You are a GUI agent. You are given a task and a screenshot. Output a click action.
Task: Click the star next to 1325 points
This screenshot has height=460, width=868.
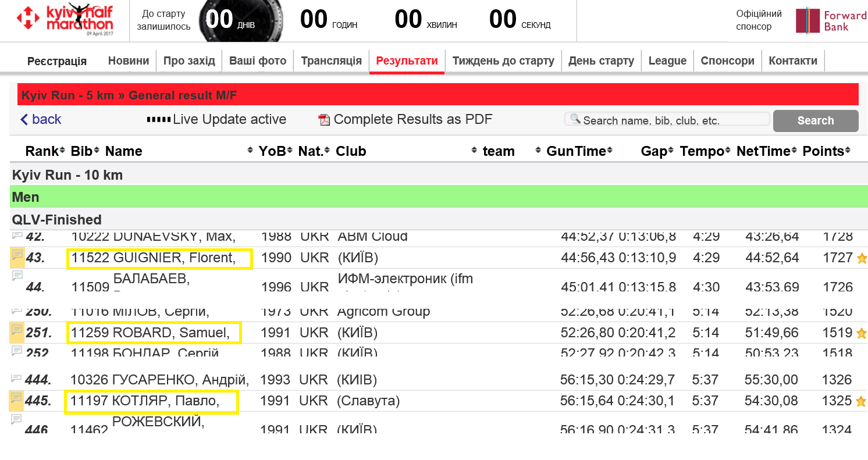coord(861,401)
